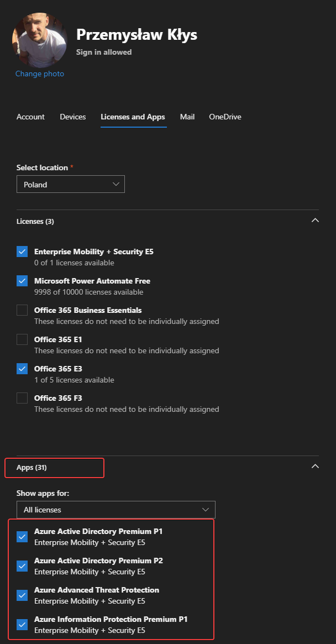Viewport: 336px width, 644px height.
Task: Click the Change photo link
Action: (x=40, y=74)
